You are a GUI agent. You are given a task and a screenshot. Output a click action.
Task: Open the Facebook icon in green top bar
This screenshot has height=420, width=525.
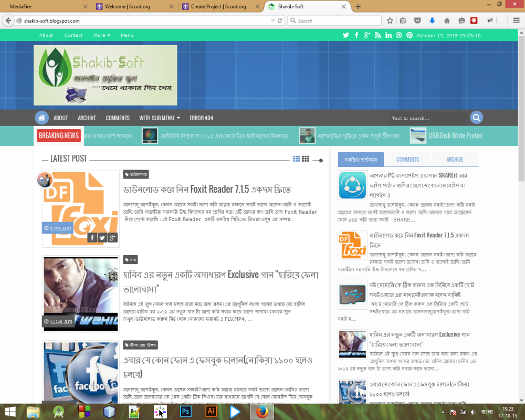[x=356, y=35]
